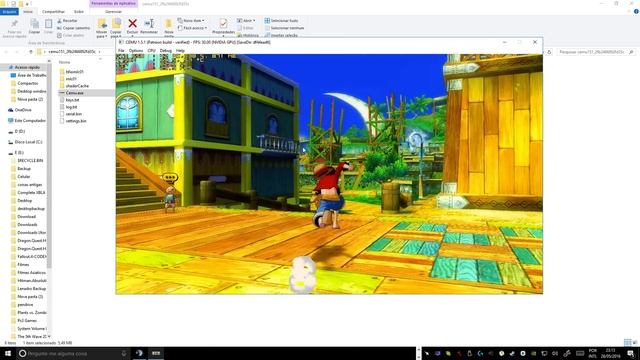This screenshot has width=640, height=360.
Task: Select keys.txt in the file list
Action: pyautogui.click(x=69, y=100)
